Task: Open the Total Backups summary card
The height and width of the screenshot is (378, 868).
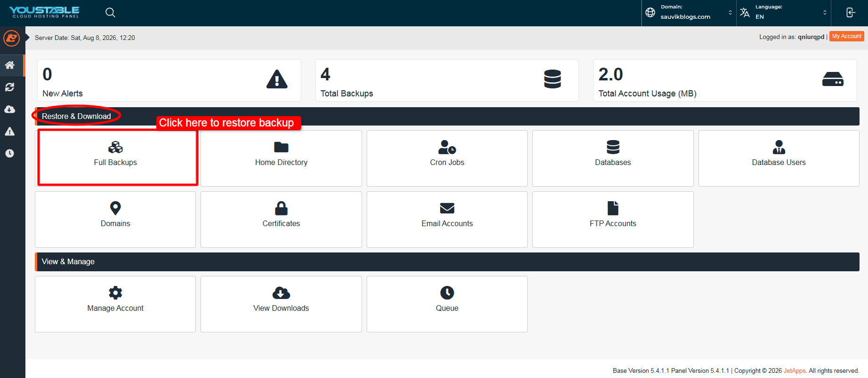Action: coord(447,80)
